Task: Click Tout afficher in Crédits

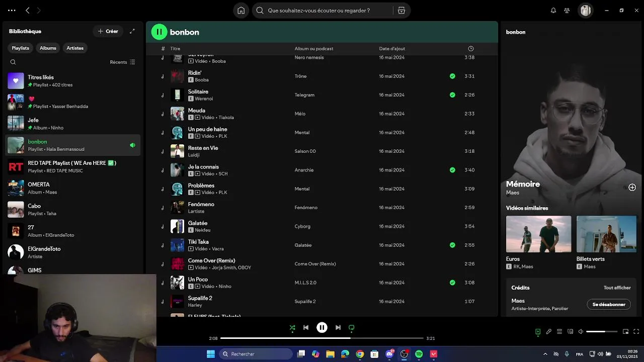Action: pyautogui.click(x=617, y=288)
